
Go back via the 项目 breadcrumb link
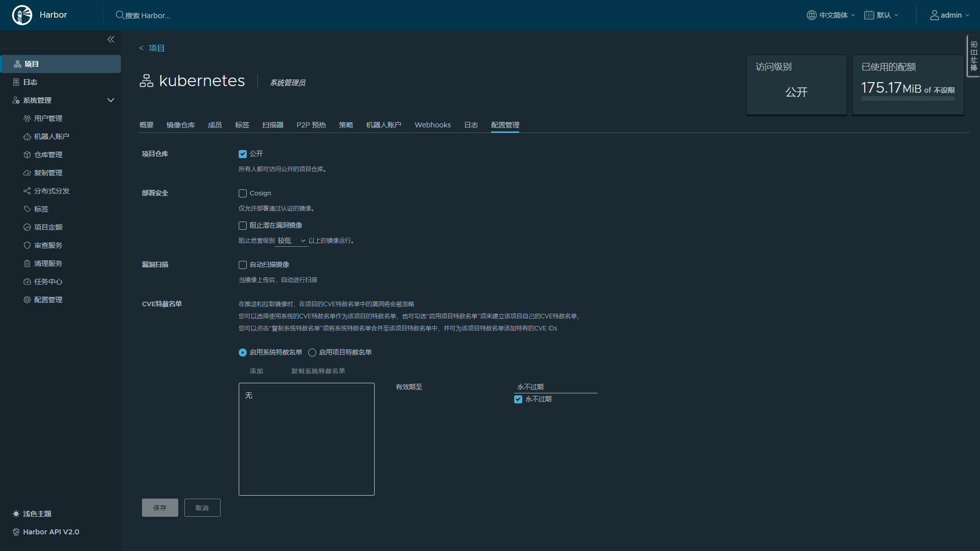pos(152,48)
